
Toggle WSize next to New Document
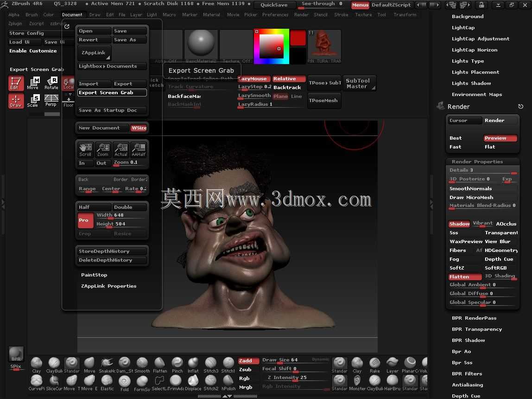[x=139, y=128]
